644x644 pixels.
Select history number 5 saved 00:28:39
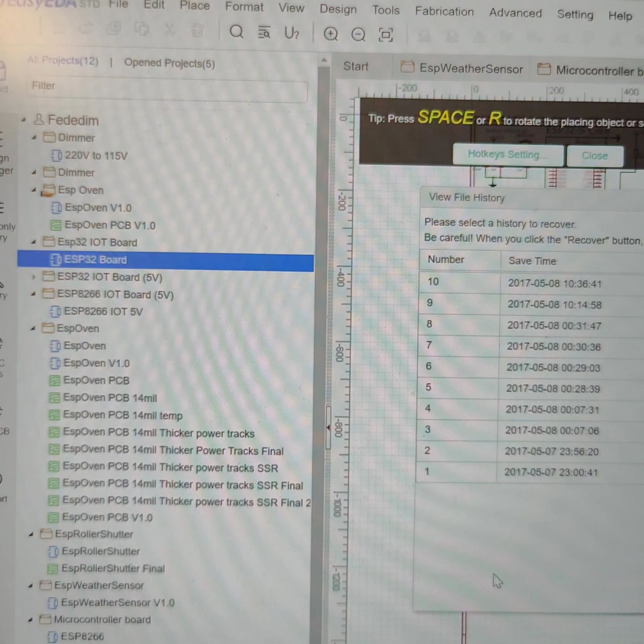point(530,388)
